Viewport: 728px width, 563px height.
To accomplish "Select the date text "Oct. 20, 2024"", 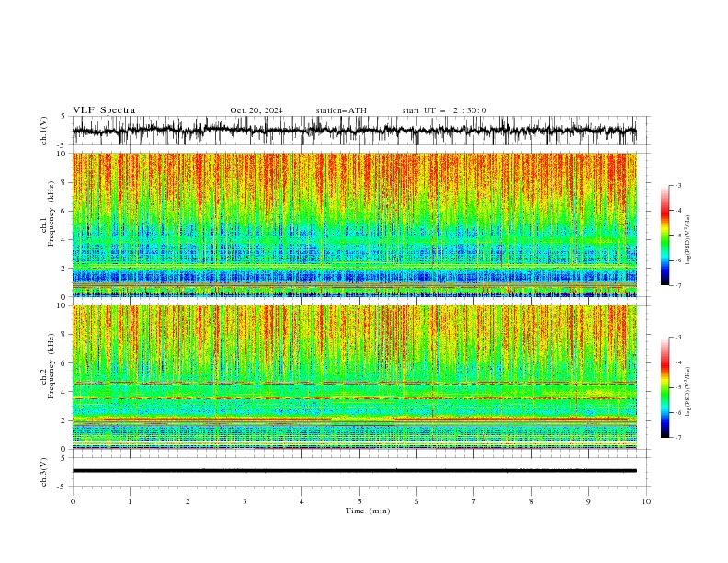I will (x=256, y=110).
